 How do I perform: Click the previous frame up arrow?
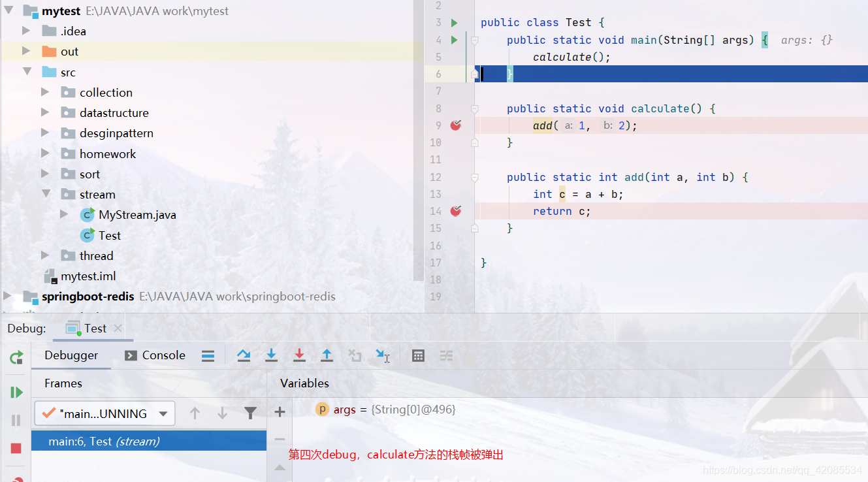click(195, 413)
